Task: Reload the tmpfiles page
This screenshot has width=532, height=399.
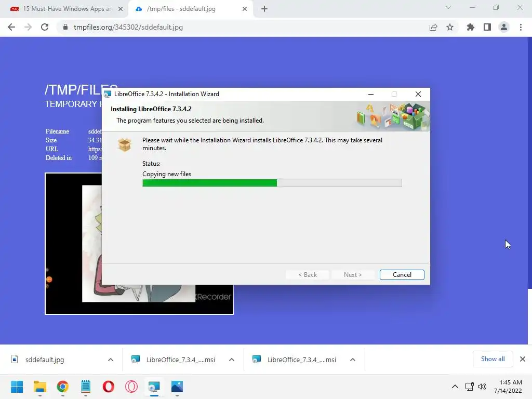Action: (45, 27)
